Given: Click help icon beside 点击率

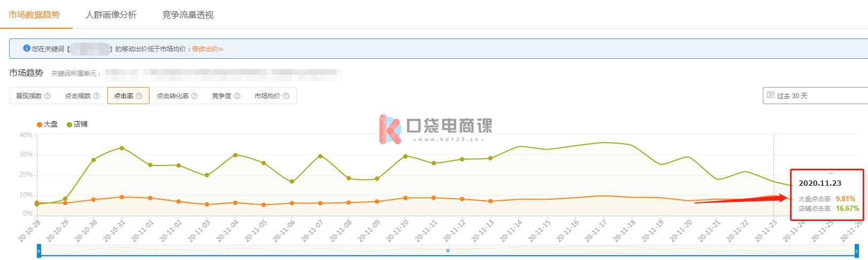Looking at the screenshot, I should point(139,96).
